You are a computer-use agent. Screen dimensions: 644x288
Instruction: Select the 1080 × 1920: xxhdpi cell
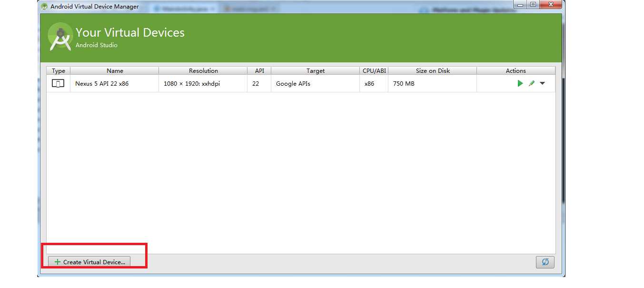(x=203, y=83)
